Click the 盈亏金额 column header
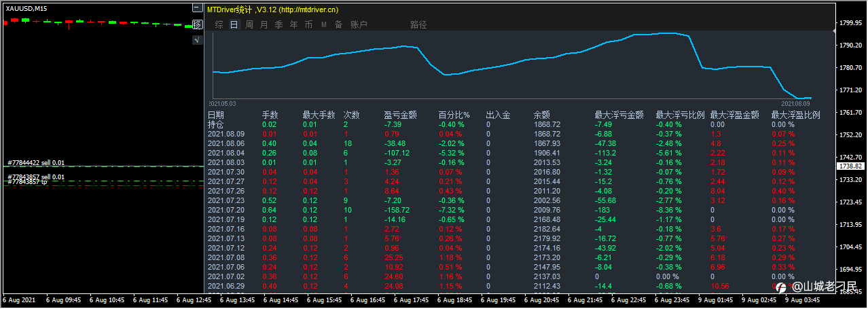 [400, 115]
